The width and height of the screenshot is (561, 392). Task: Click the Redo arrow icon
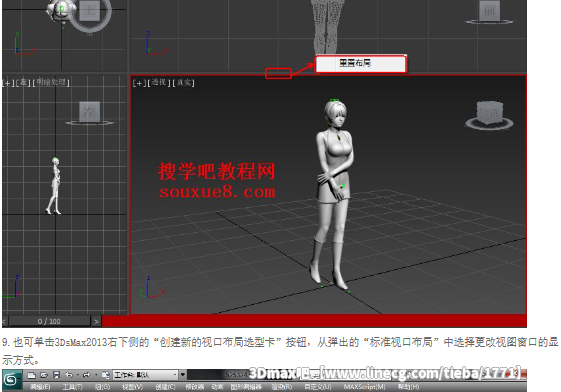click(87, 375)
